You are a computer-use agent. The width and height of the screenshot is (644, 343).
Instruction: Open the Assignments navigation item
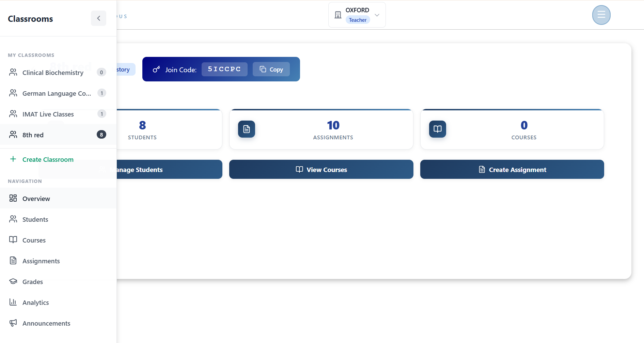pyautogui.click(x=58, y=261)
